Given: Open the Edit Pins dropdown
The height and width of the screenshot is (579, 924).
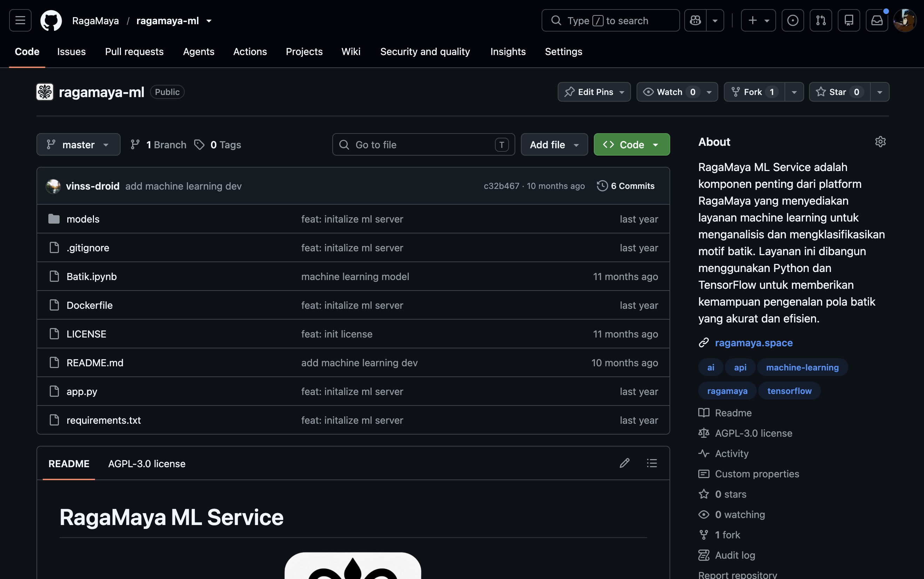Looking at the screenshot, I should [594, 92].
